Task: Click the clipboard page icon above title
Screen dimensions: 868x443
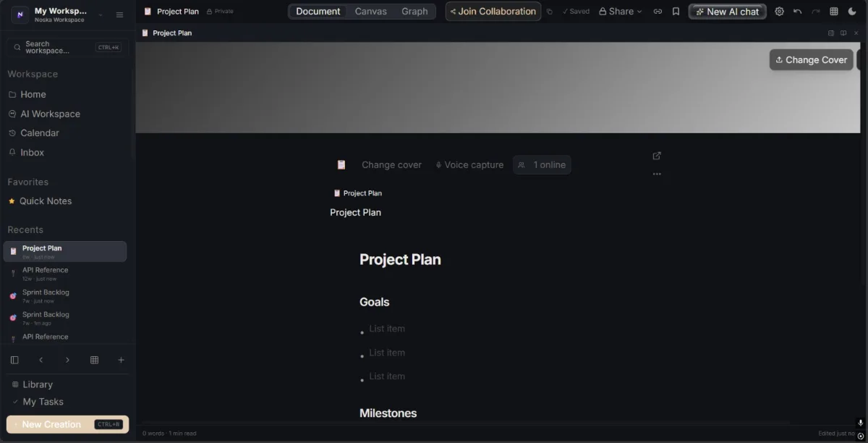Action: tap(341, 165)
